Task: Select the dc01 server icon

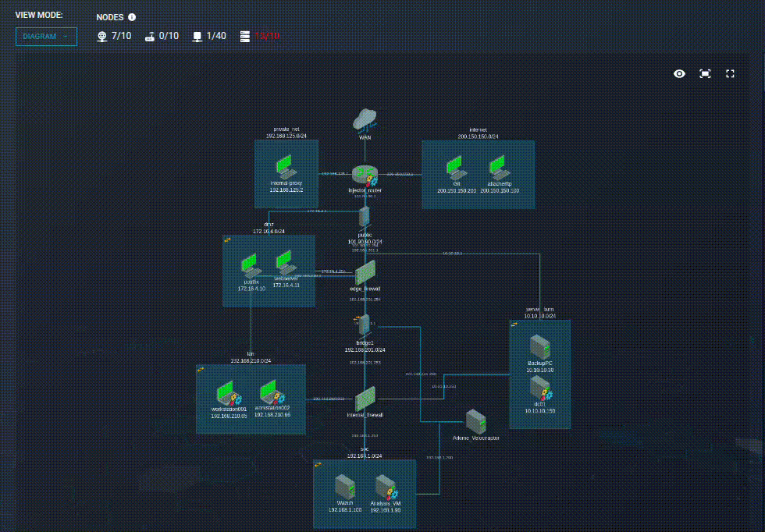Action: (x=540, y=388)
